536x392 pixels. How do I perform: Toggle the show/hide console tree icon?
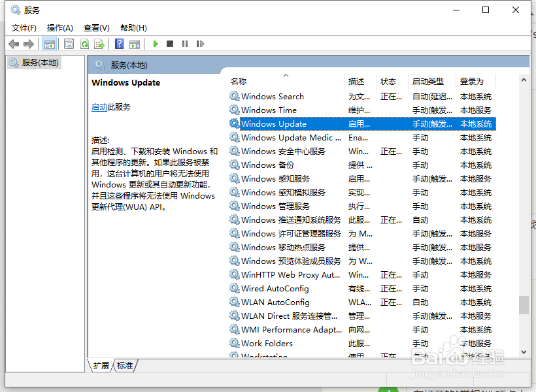click(49, 44)
